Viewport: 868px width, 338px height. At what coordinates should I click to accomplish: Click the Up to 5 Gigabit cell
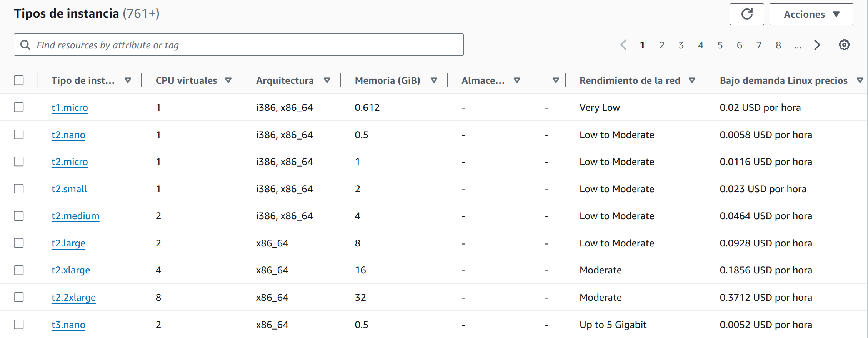(x=613, y=325)
